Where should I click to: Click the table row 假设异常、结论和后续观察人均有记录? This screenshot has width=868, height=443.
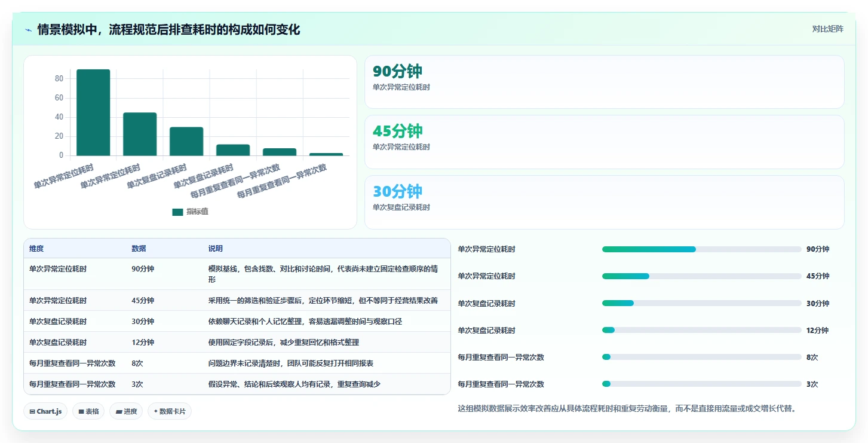237,384
